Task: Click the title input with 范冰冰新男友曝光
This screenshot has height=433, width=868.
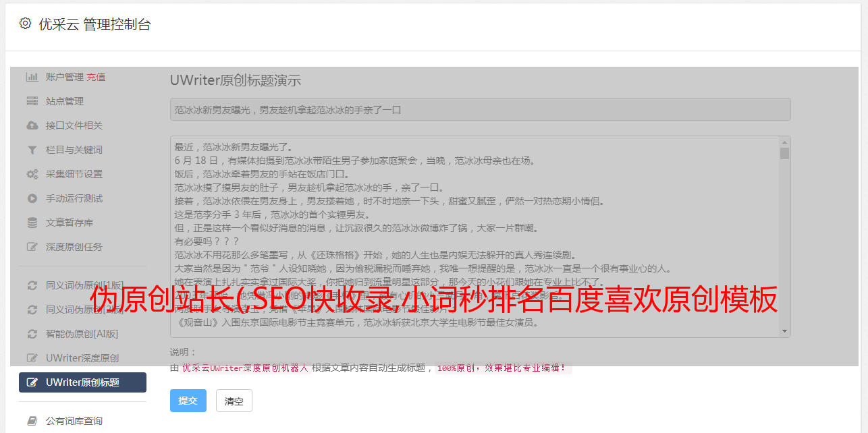Action: pyautogui.click(x=480, y=109)
